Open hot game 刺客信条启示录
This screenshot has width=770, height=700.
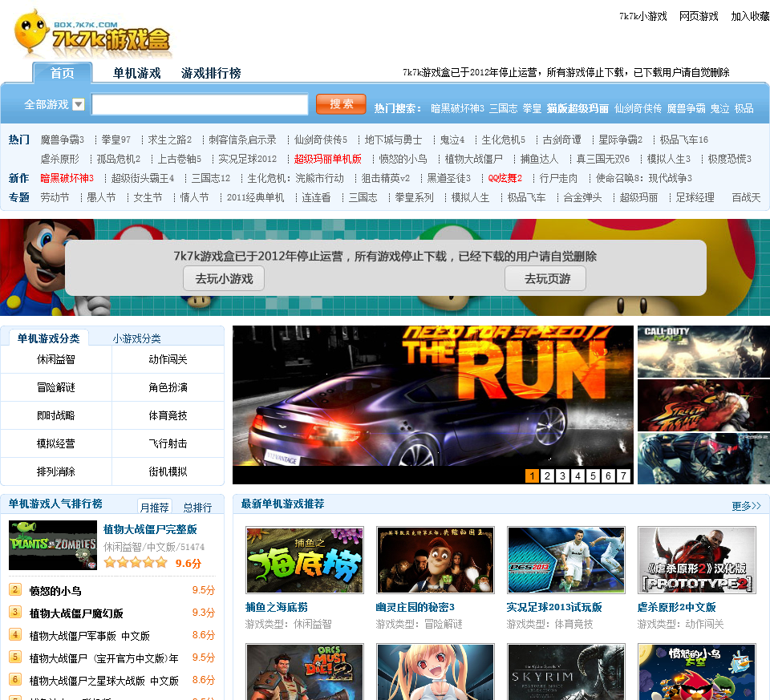tap(242, 140)
